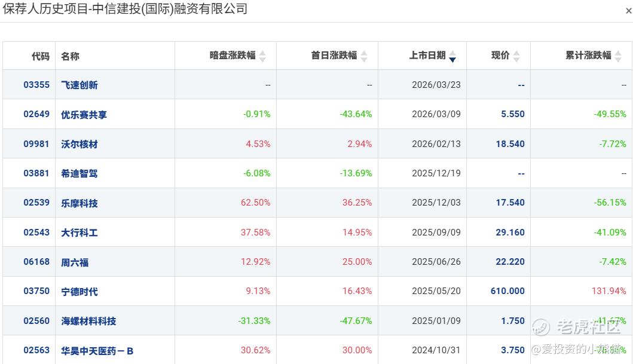Click current price 3.750
The width and height of the screenshot is (633, 364).
[x=513, y=350]
